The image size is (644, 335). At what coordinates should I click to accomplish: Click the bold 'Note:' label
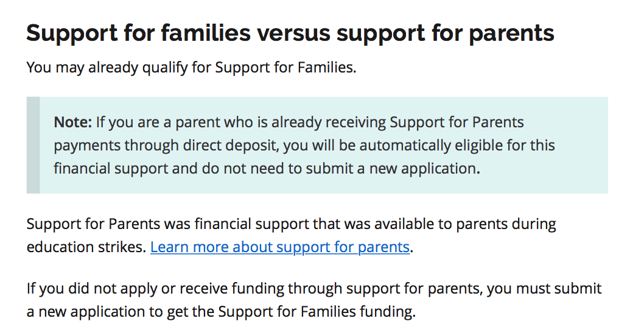72,122
